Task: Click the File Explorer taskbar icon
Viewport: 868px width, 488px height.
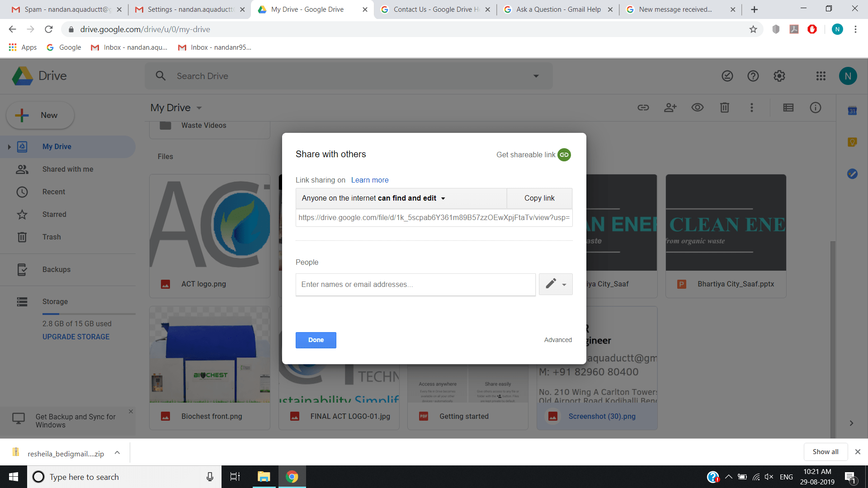Action: coord(264,477)
